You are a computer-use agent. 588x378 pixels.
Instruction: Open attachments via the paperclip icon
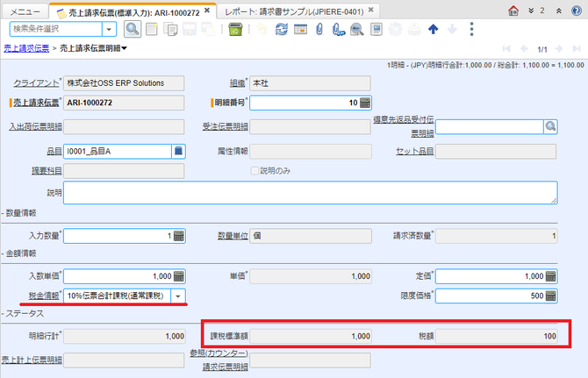(319, 29)
